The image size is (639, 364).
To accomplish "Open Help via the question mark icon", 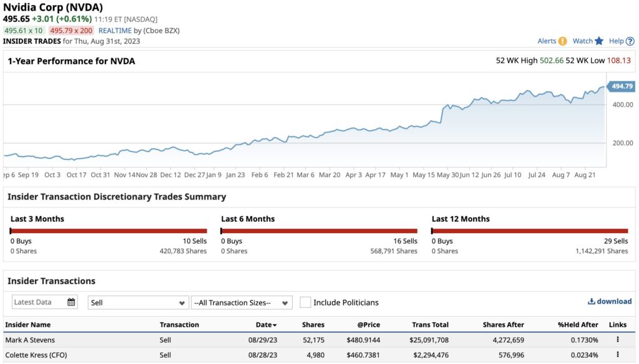I will [x=629, y=41].
